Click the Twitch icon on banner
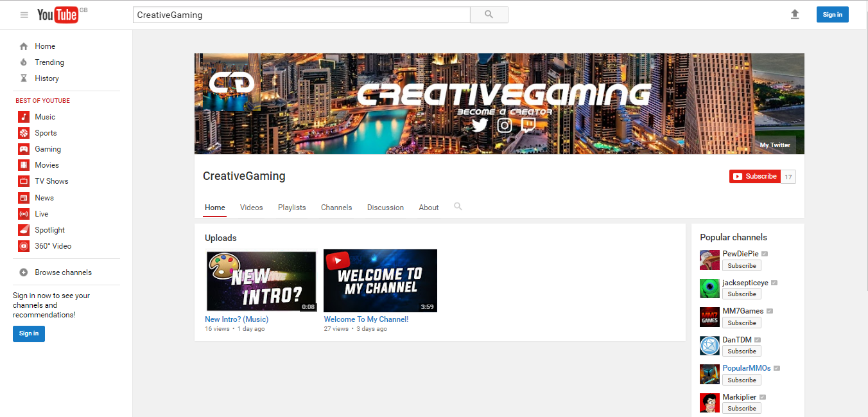868x417 pixels. pos(528,125)
